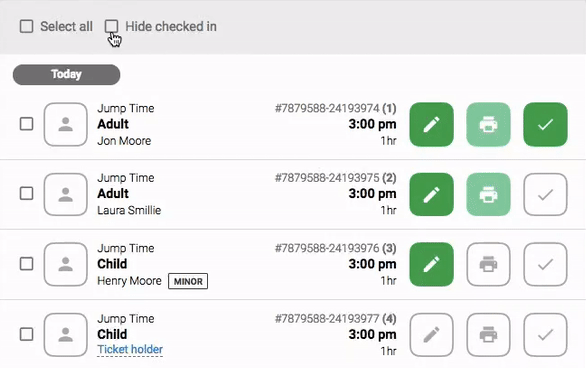586x368 pixels.
Task: Print Jon Moore's ticket
Action: click(488, 124)
